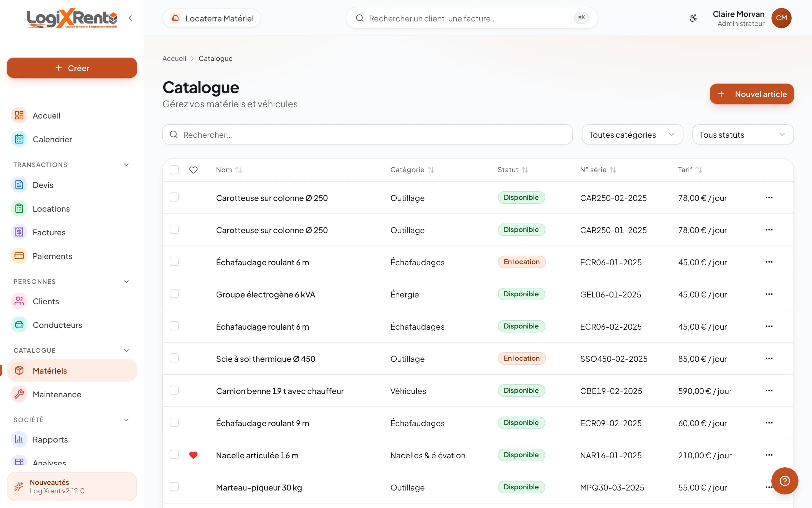This screenshot has height=508, width=812.
Task: Click the 590,00 € / jour tarif
Action: click(x=705, y=391)
